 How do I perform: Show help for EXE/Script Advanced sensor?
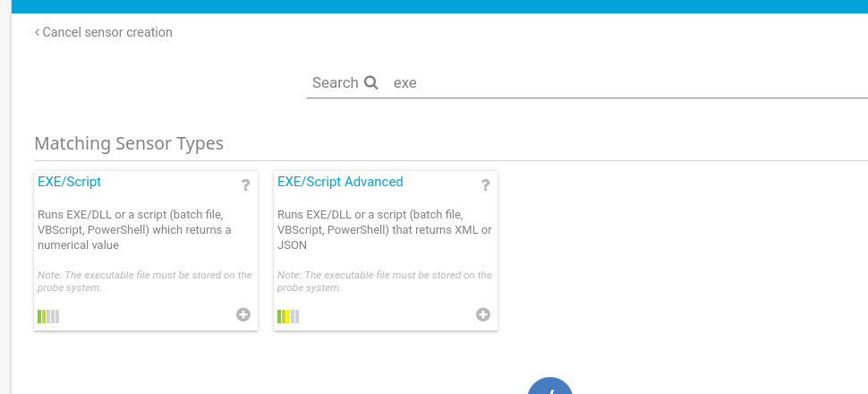(486, 185)
